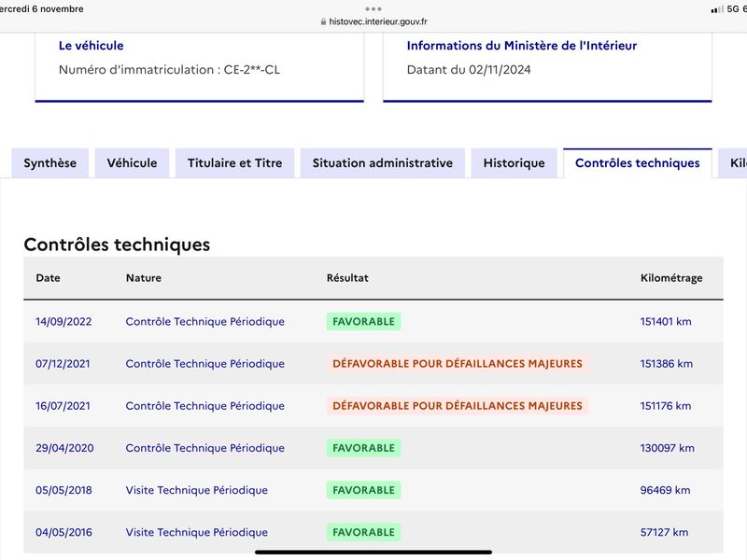
Task: Click the Date column header
Action: click(49, 277)
